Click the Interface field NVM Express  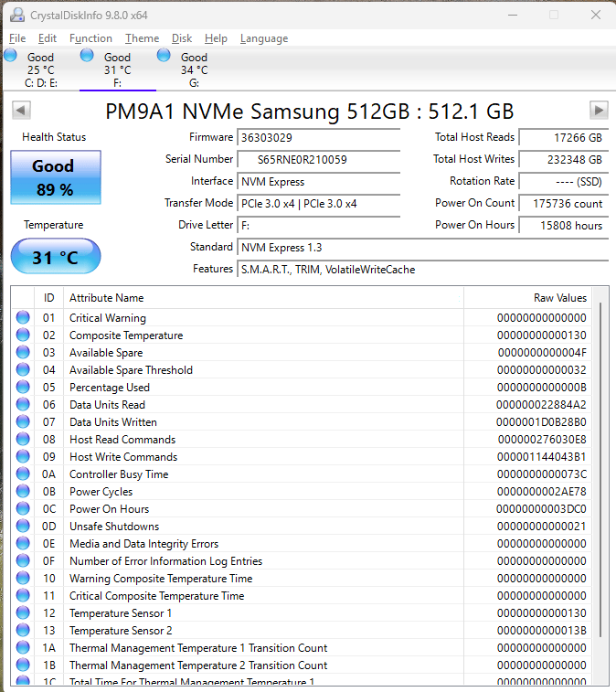(x=319, y=182)
